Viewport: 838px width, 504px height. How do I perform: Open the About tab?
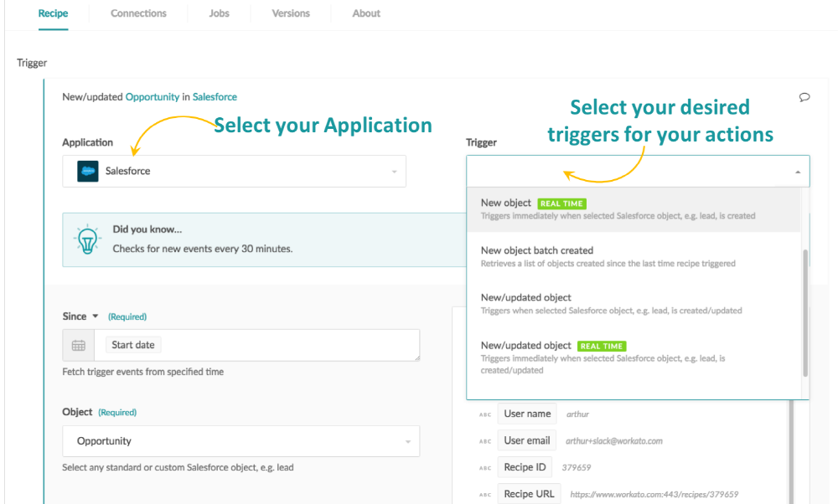(366, 13)
